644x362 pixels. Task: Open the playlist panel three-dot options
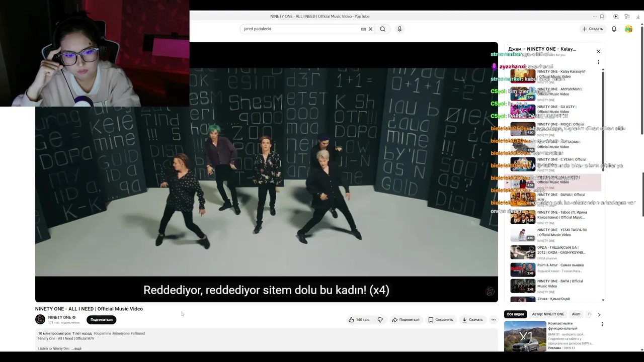(598, 62)
